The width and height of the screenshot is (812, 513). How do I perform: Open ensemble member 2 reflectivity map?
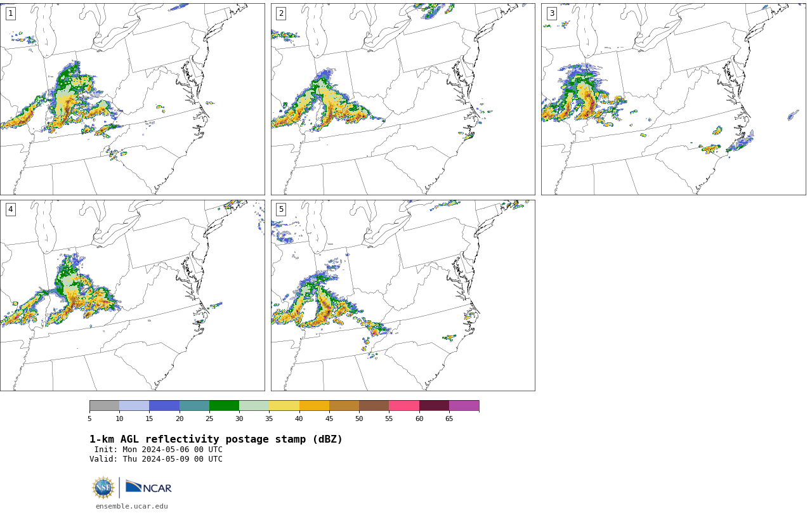point(403,99)
